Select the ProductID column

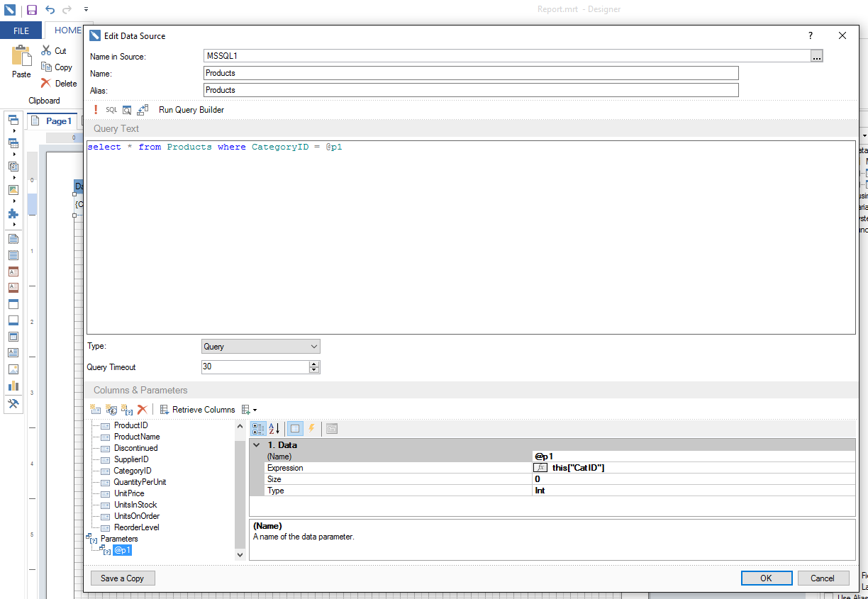point(130,425)
